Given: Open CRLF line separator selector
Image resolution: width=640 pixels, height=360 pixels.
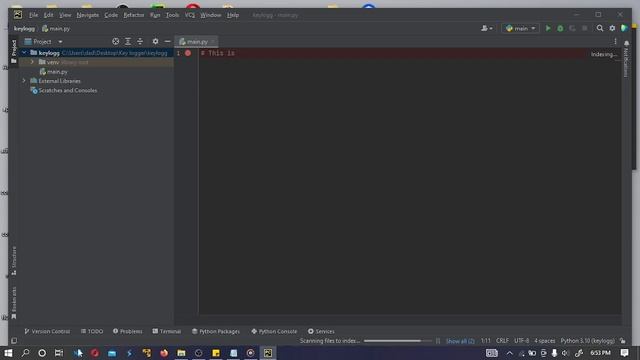Looking at the screenshot, I should (502, 341).
